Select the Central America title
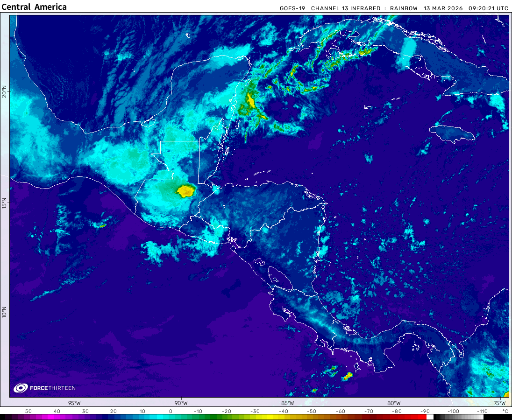The width and height of the screenshot is (512, 420). (34, 7)
